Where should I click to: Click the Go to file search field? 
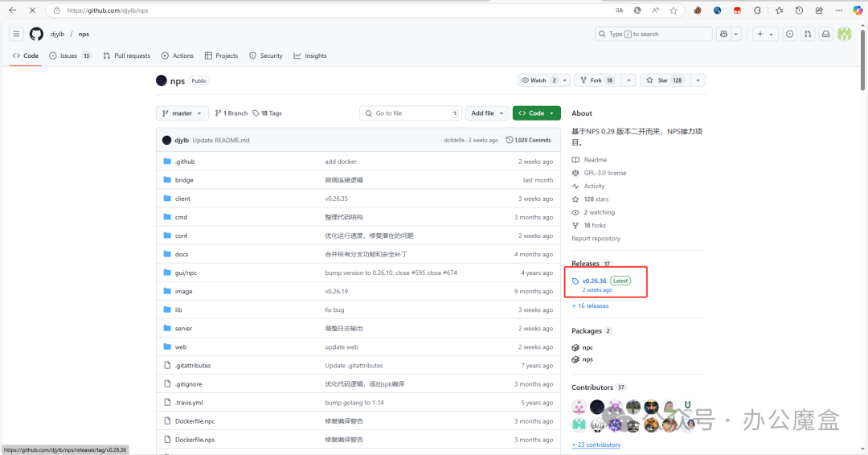pyautogui.click(x=410, y=113)
